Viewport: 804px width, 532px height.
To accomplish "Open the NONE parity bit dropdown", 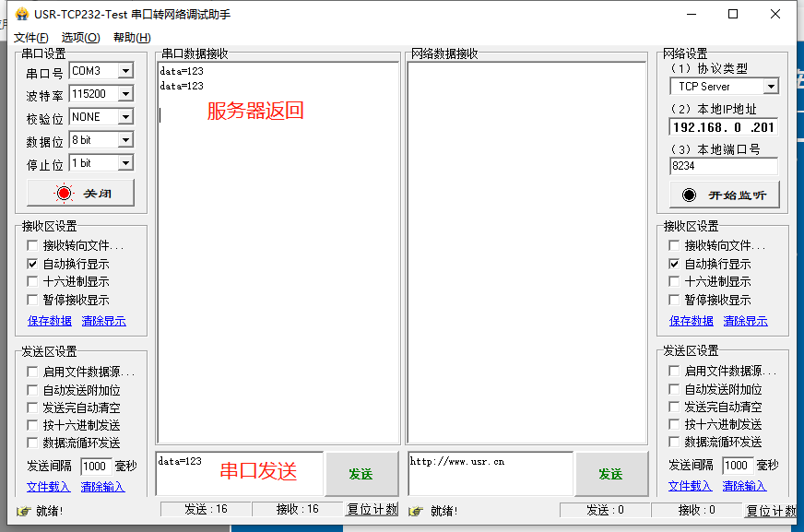I will point(125,117).
